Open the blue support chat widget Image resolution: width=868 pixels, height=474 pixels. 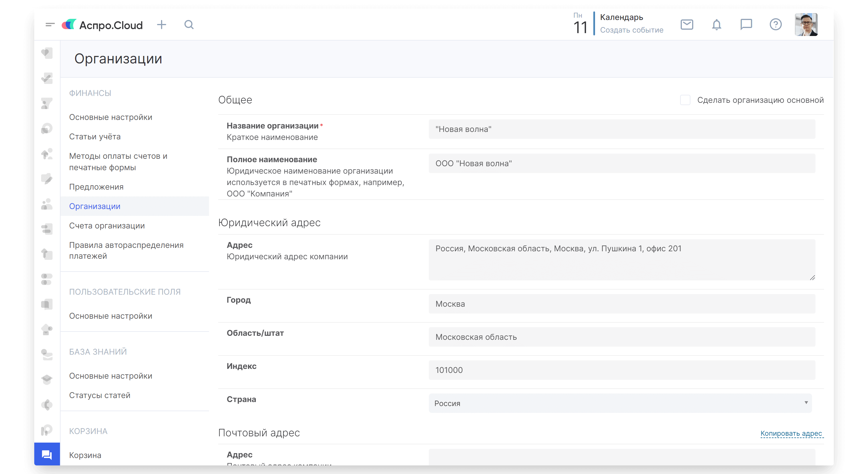47,455
